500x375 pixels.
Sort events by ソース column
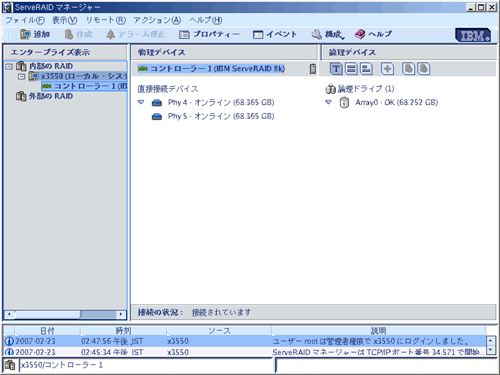(219, 331)
